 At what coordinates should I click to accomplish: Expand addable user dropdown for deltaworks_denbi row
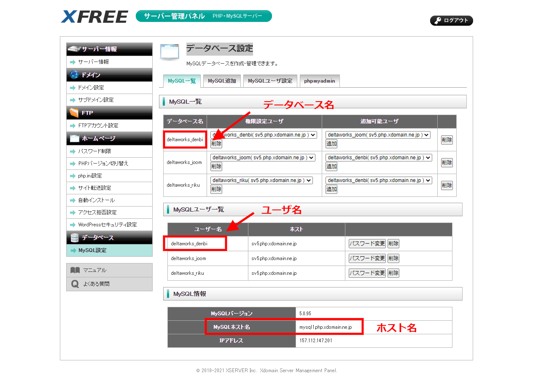click(378, 135)
